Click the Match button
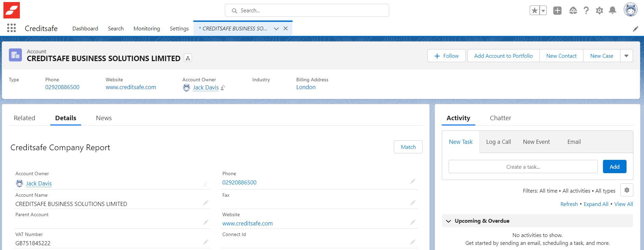This screenshot has height=250, width=644. click(x=408, y=147)
